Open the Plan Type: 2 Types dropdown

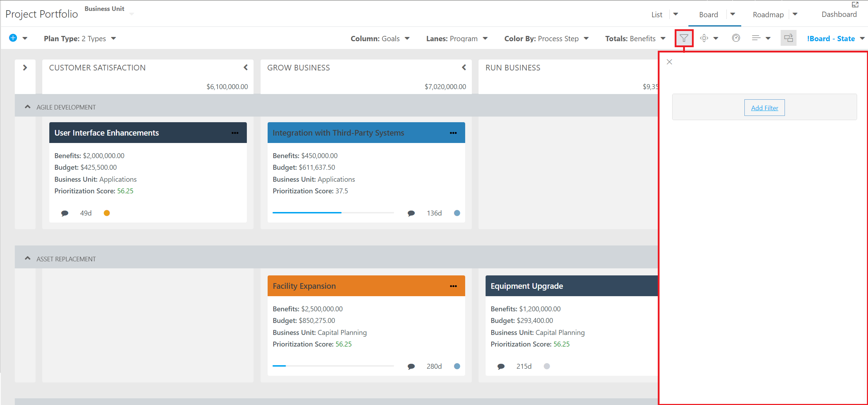click(x=80, y=38)
